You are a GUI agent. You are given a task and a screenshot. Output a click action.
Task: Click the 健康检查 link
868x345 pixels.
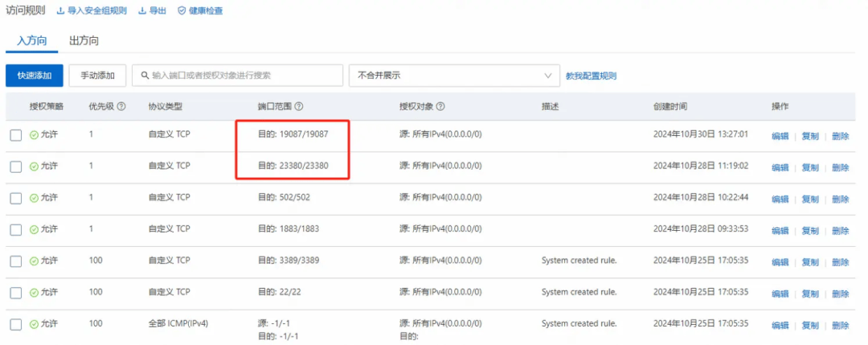206,11
